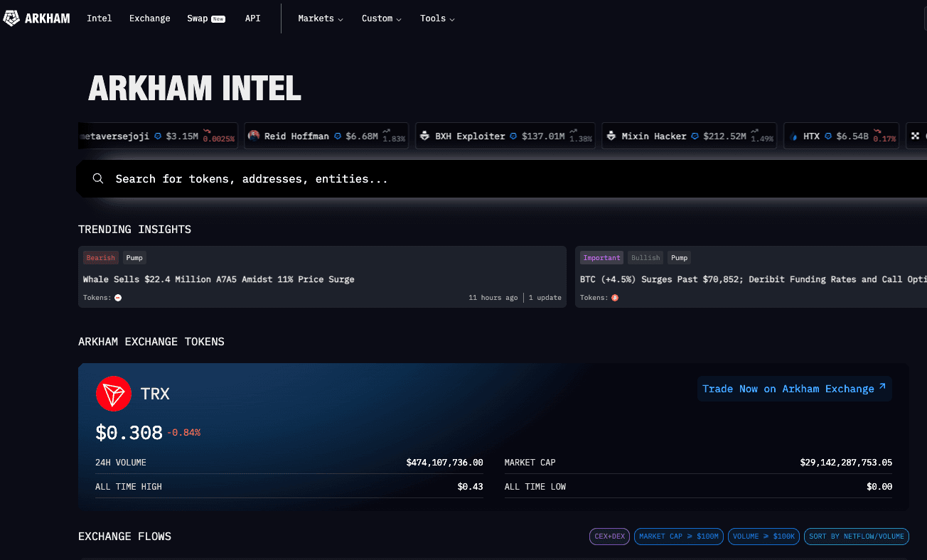Click the -0.84% price change
Screen dimensions: 927x560
tap(184, 432)
